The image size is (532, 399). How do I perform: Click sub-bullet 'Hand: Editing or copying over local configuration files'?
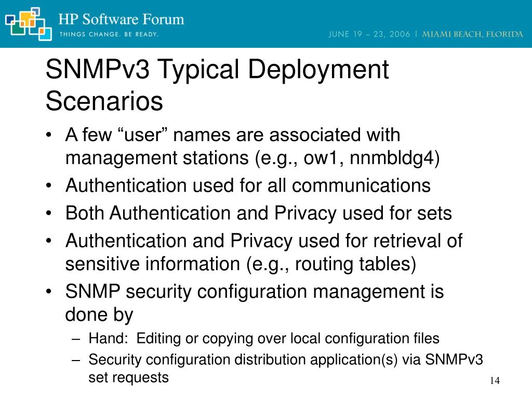pyautogui.click(x=264, y=338)
